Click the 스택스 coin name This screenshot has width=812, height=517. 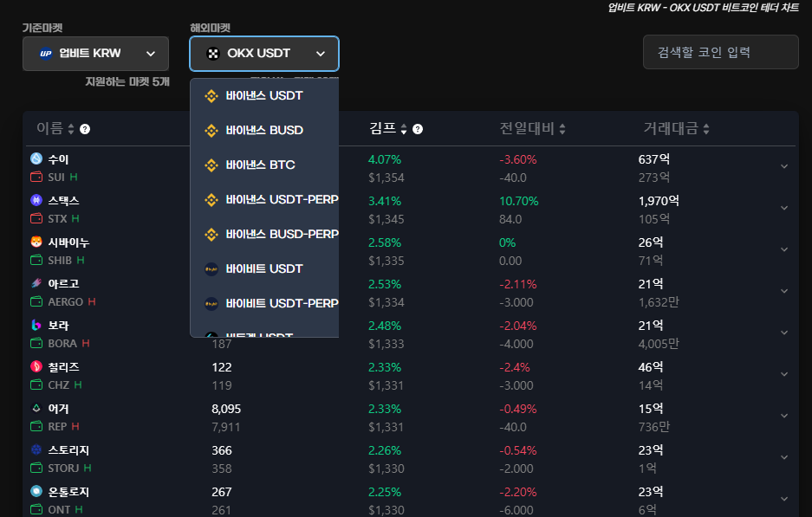point(64,201)
